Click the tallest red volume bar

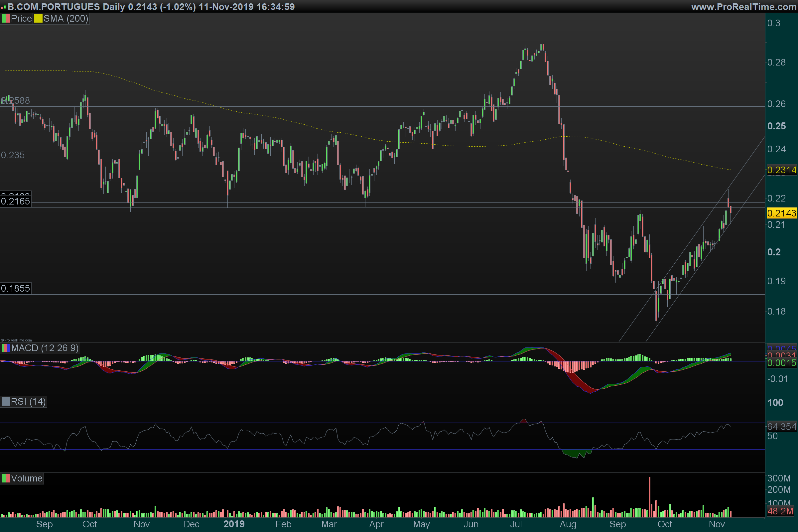[649, 497]
